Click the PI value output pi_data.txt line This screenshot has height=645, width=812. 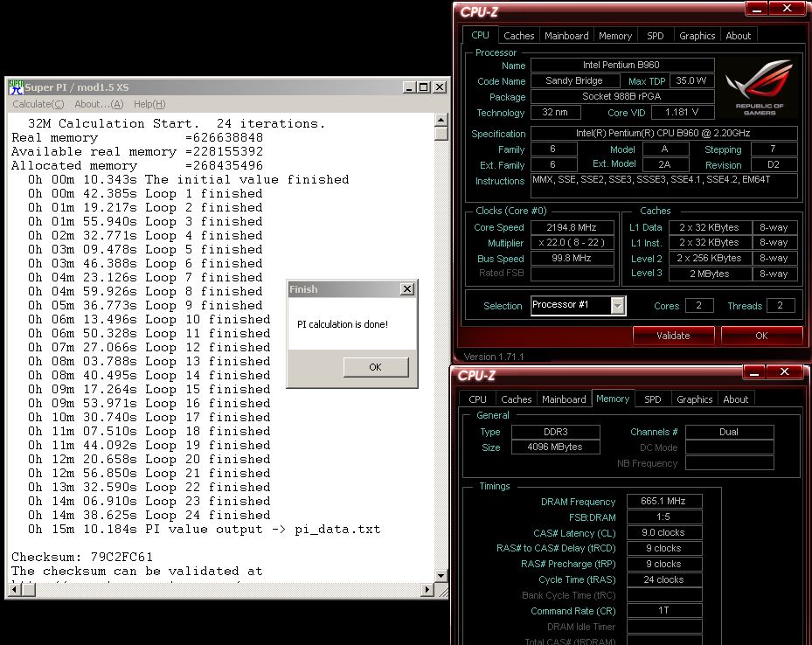point(205,529)
